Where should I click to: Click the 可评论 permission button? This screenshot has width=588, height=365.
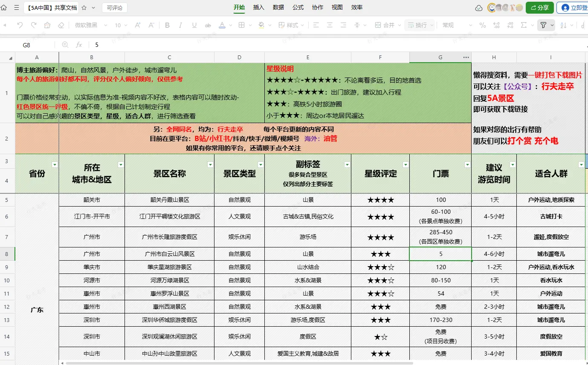point(114,8)
